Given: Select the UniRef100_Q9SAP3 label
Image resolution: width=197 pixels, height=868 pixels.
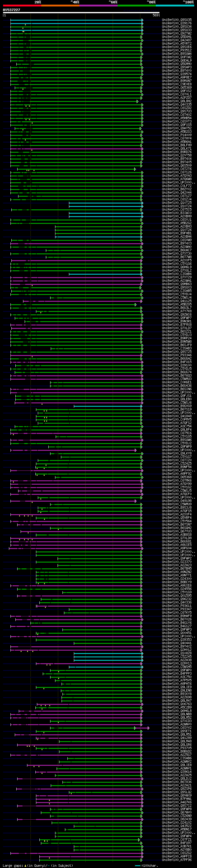Looking at the screenshot, I should [177, 67].
